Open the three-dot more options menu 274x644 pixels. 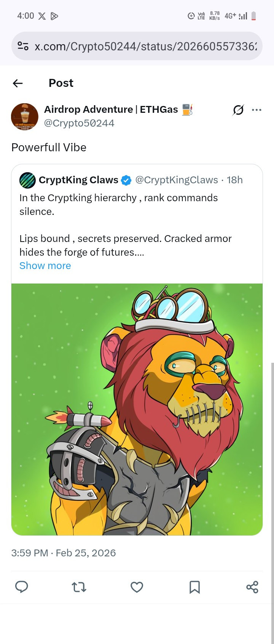[x=257, y=110]
